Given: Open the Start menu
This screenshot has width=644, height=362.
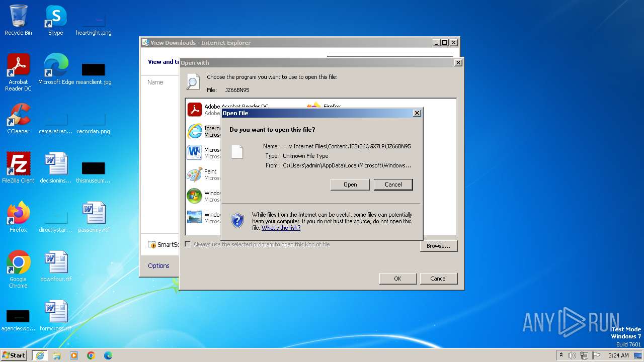Looking at the screenshot, I should point(14,355).
